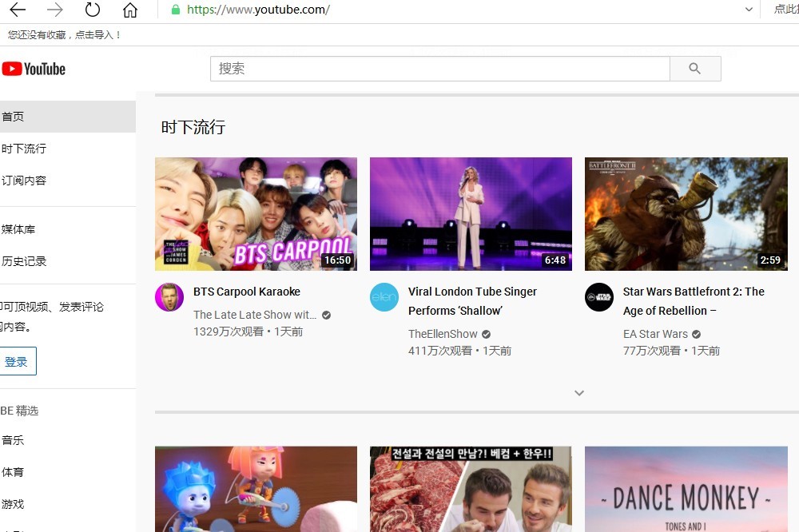Open the address bar dropdown arrow
Viewport: 799px width, 532px height.
747,10
